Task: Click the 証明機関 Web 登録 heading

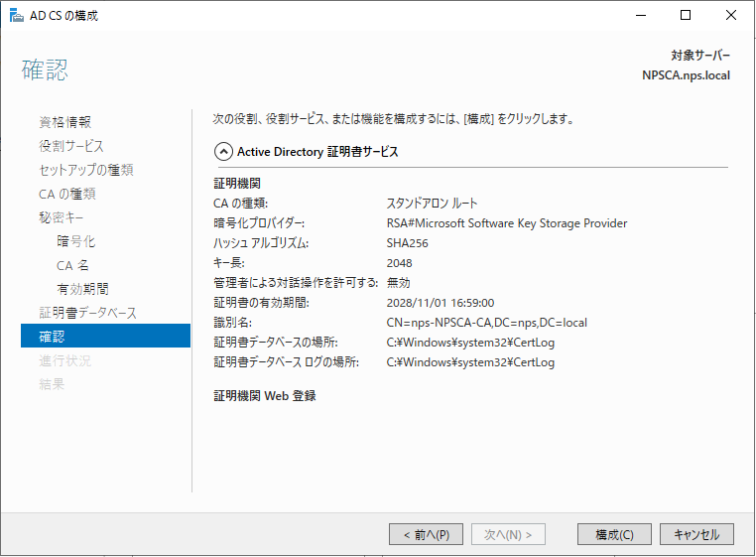Action: point(265,396)
